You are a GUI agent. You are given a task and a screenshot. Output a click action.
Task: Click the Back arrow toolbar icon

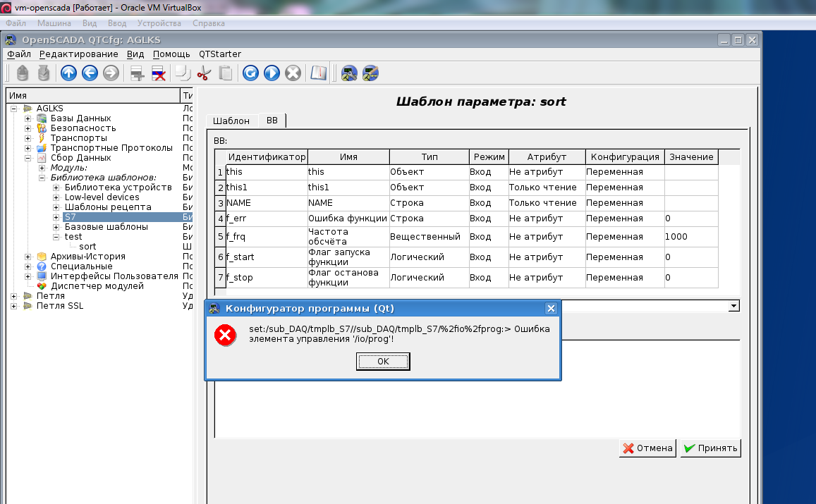(x=90, y=73)
